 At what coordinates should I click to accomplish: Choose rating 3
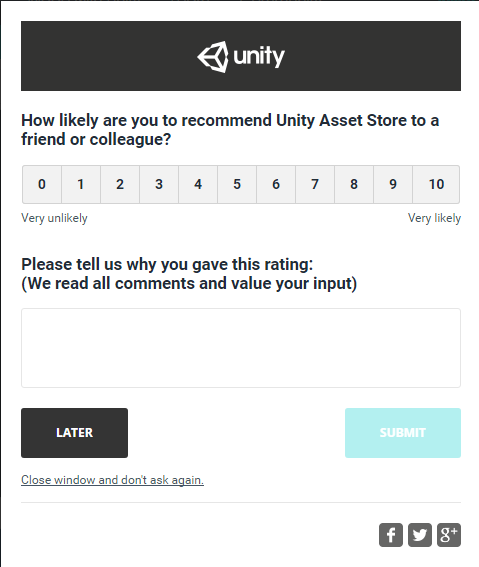pos(159,184)
